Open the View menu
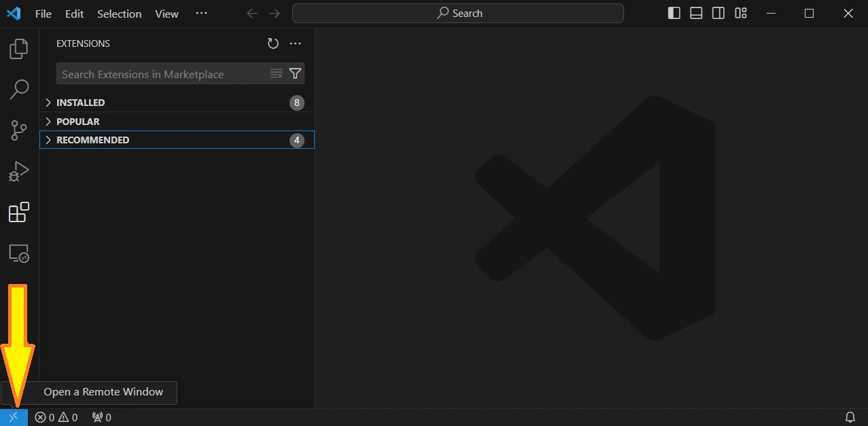The image size is (868, 426). [x=167, y=14]
